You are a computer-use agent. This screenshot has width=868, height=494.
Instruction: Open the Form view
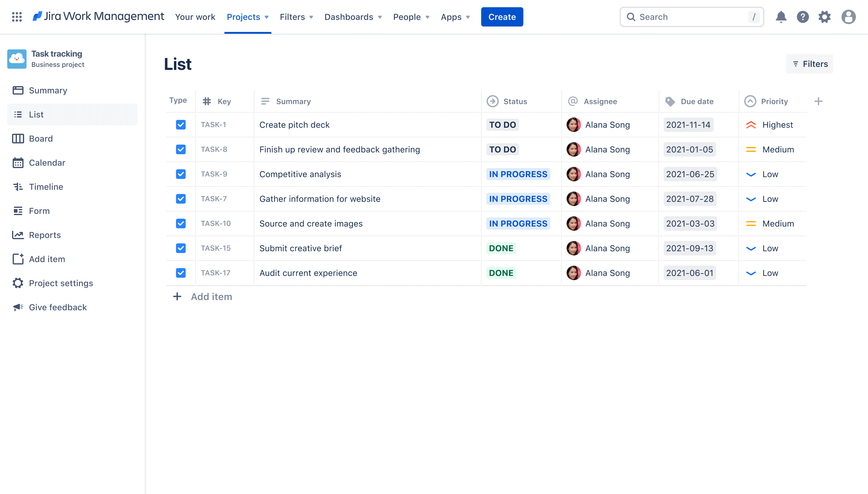(39, 210)
